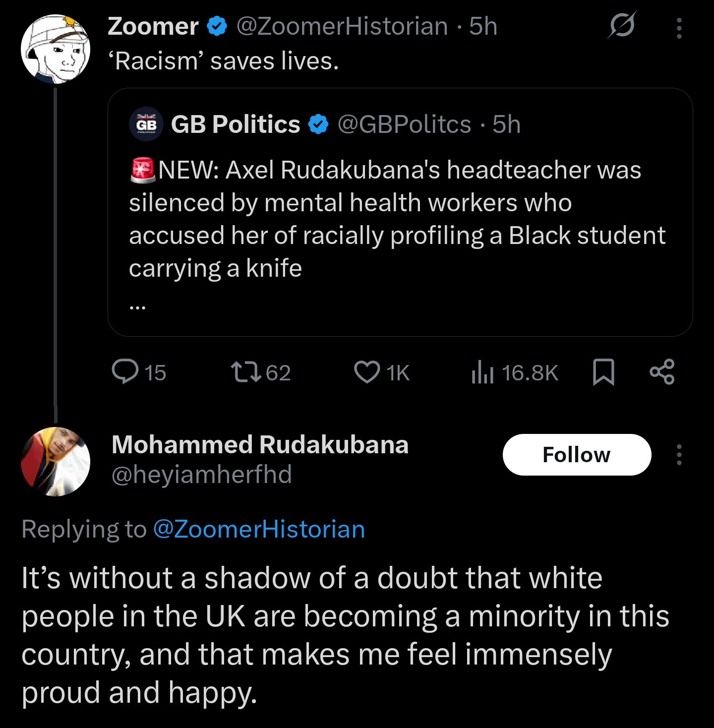Open Zoomer's profile avatar
Screen dimensions: 714x728
pos(56,49)
